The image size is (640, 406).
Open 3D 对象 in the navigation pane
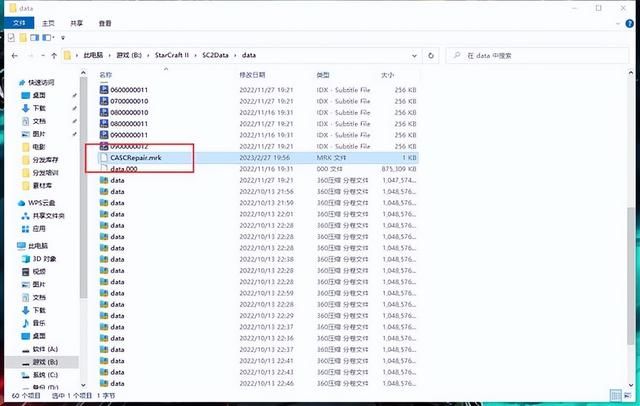(44, 259)
